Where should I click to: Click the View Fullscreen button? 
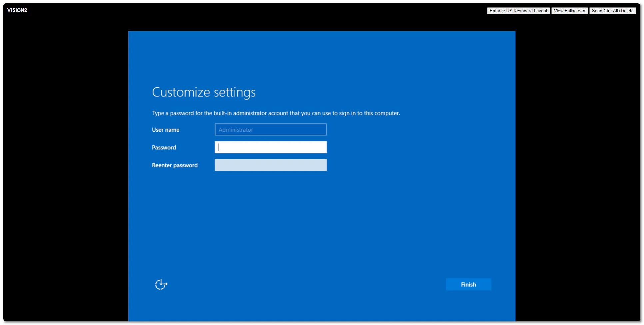pyautogui.click(x=569, y=11)
